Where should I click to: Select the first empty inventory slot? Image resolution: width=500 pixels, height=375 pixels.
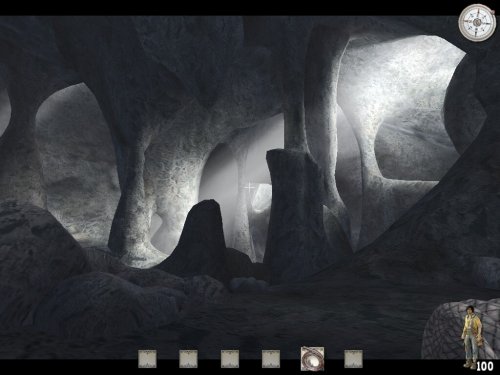[147, 359]
